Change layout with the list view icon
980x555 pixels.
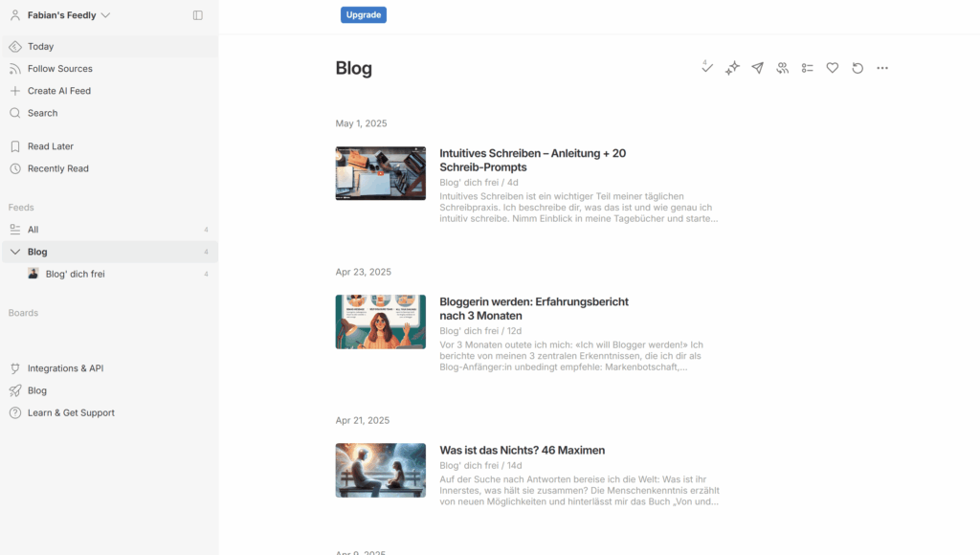[x=808, y=68]
